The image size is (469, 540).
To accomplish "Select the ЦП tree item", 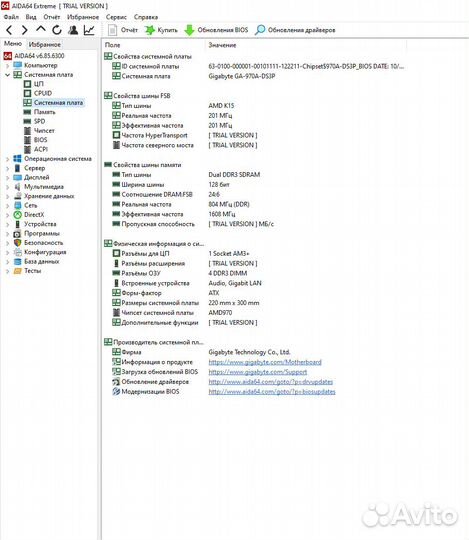I will pos(34,84).
